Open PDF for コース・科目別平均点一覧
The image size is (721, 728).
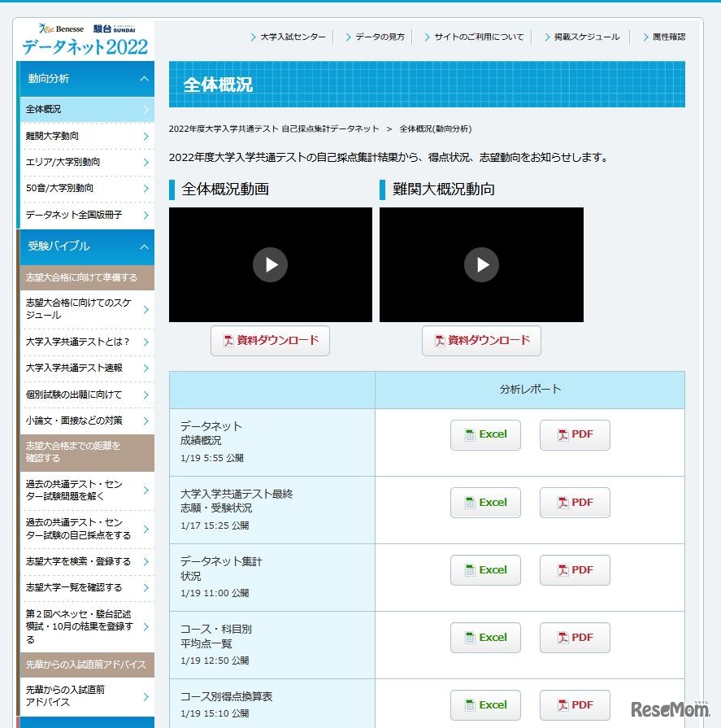[575, 638]
